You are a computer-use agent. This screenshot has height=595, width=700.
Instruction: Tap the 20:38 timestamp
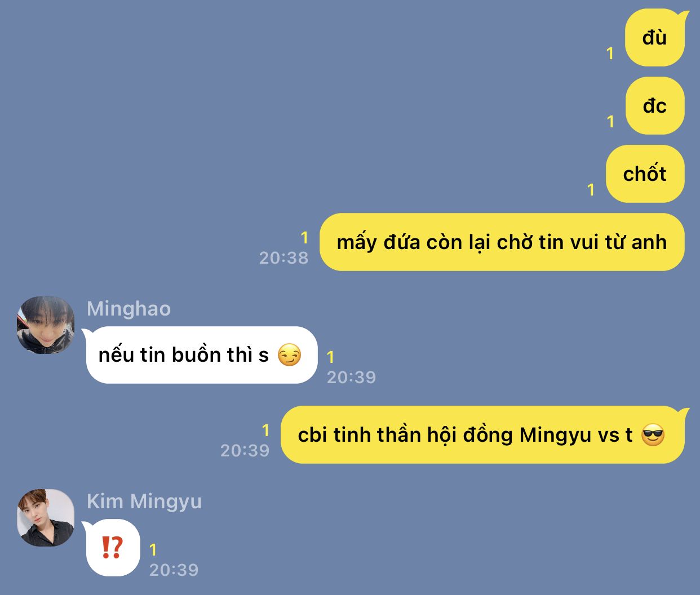(x=283, y=258)
